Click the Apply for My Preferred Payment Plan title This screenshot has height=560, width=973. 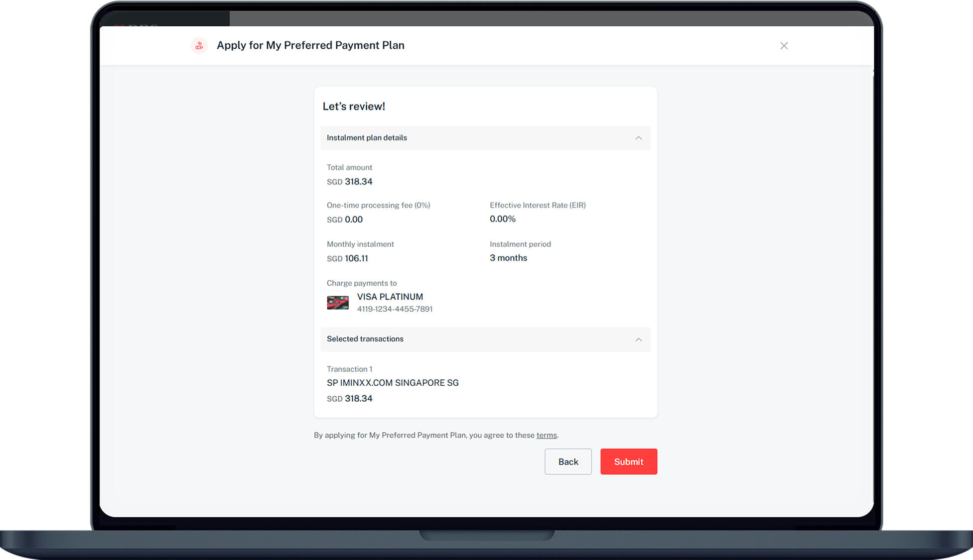pyautogui.click(x=310, y=45)
